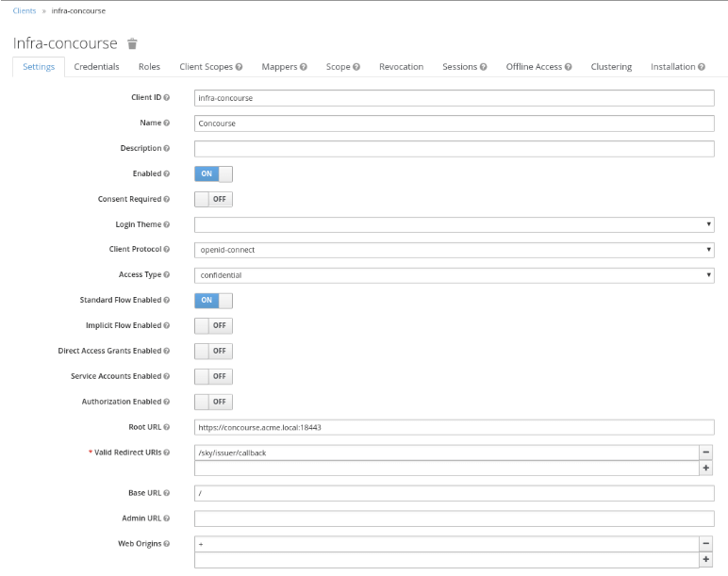
Task: Toggle the Enabled switch off
Action: (213, 173)
